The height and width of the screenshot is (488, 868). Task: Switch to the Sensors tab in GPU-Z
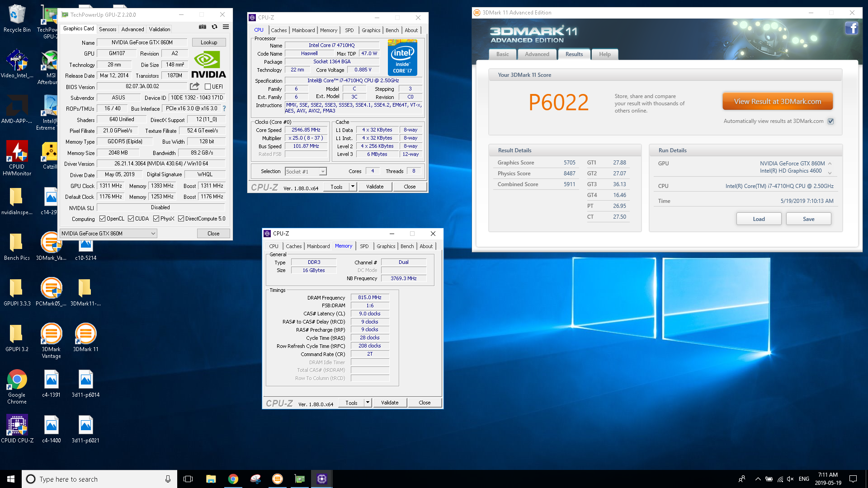[x=108, y=29]
